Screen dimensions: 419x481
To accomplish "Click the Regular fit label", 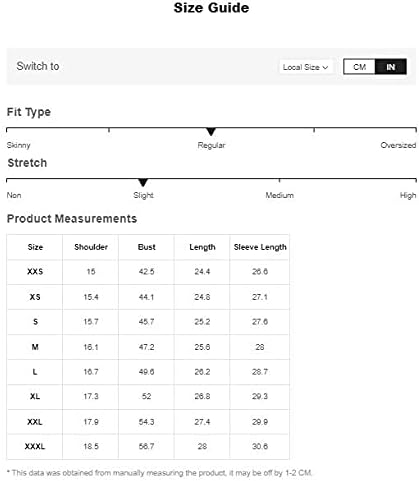I will click(211, 145).
